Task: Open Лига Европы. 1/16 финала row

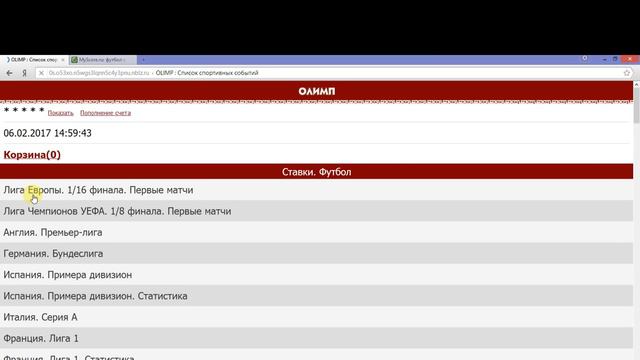Action: (x=316, y=190)
